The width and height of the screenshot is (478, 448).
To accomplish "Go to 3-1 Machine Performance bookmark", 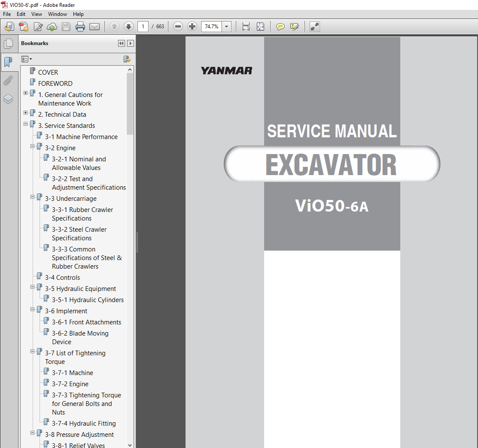I will pos(81,137).
